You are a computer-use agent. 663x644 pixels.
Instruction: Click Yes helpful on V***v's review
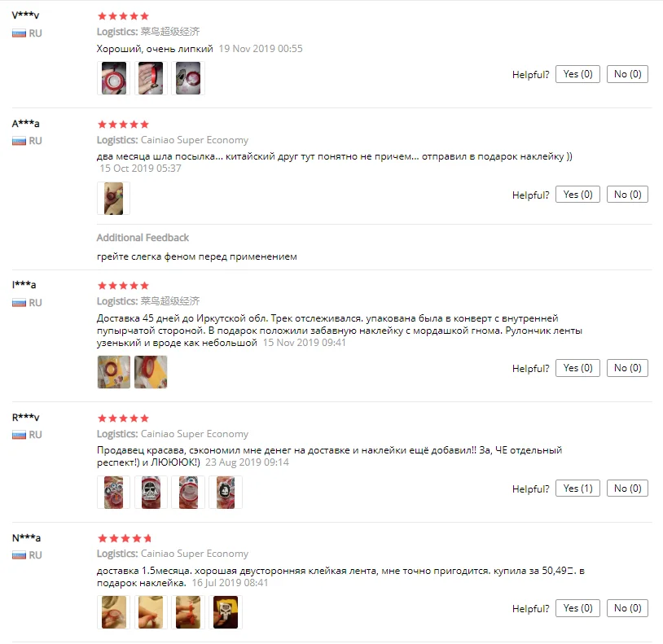point(577,74)
